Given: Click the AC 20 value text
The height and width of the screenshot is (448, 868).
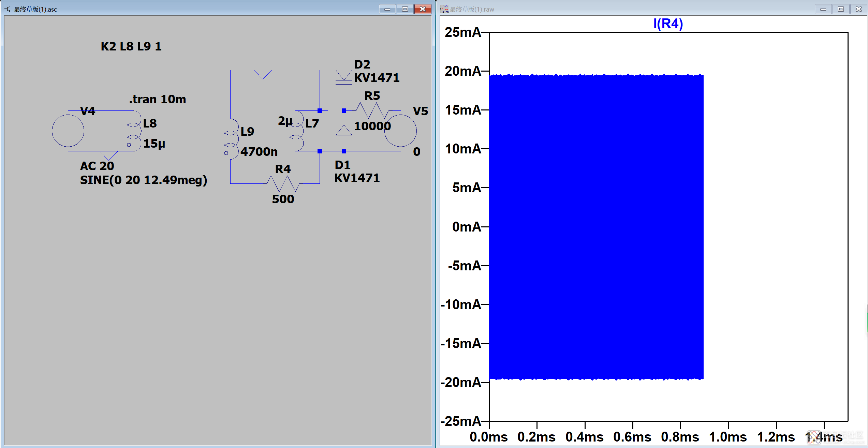Looking at the screenshot, I should [97, 166].
